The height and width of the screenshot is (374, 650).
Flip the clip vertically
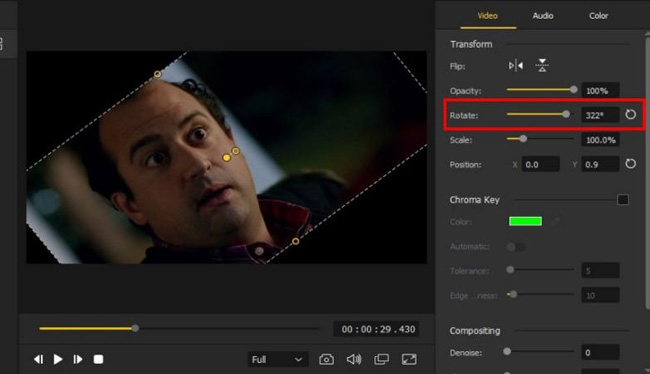542,66
